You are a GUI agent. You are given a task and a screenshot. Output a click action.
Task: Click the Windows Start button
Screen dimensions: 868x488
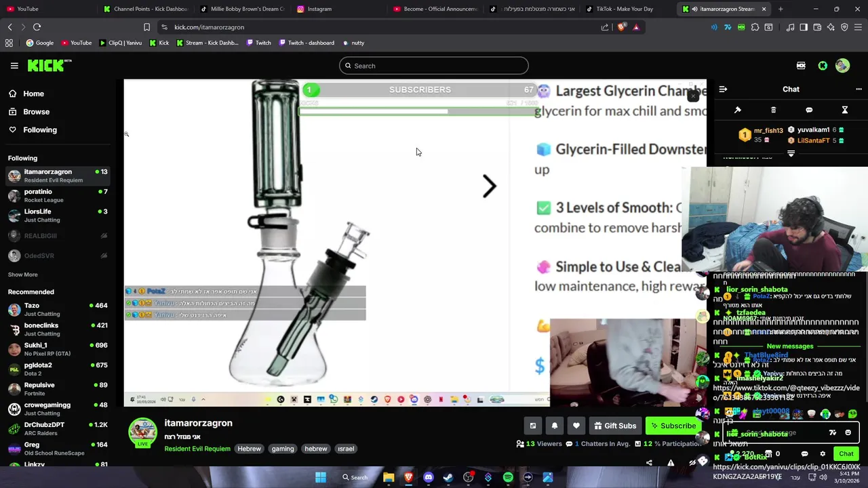click(x=320, y=477)
